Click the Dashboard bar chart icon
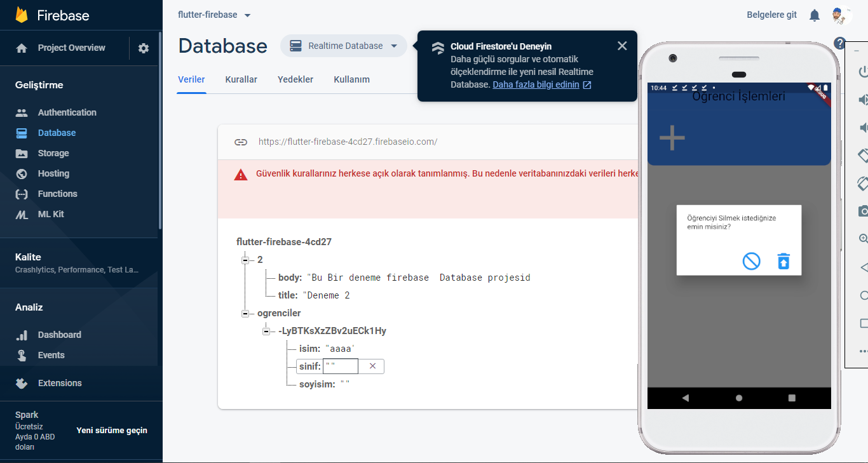Image resolution: width=868 pixels, height=463 pixels. (x=22, y=335)
